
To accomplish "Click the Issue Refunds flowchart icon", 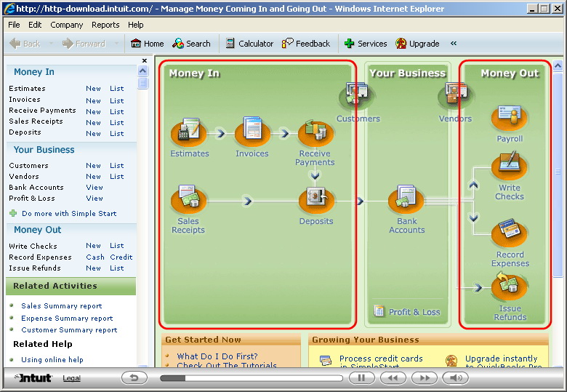I will click(509, 287).
